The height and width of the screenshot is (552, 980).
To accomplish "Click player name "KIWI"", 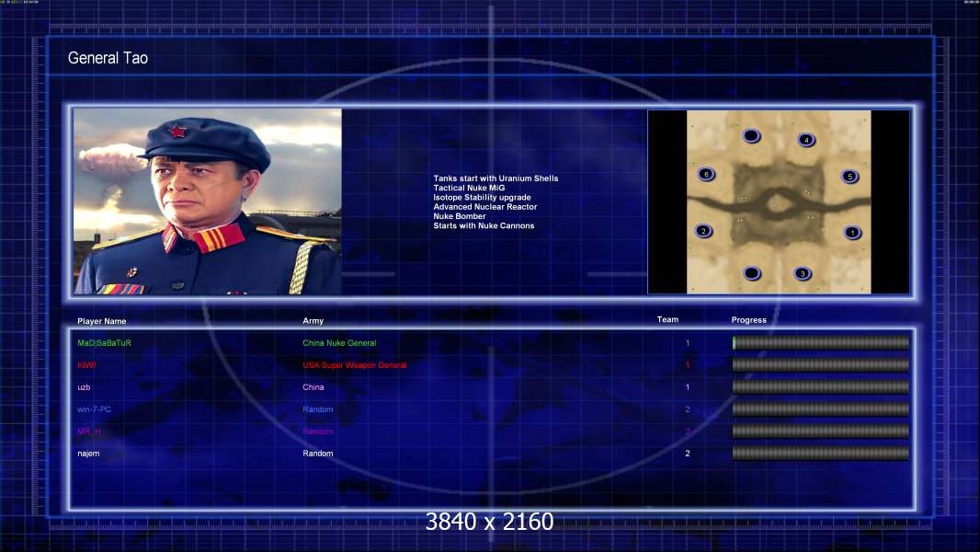I will [x=86, y=365].
